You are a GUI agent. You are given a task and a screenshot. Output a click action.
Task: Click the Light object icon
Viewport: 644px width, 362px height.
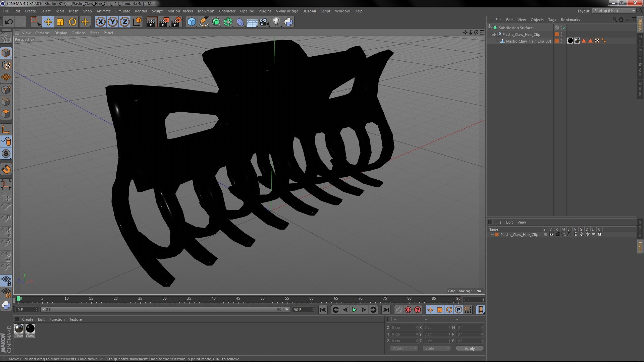click(x=276, y=22)
